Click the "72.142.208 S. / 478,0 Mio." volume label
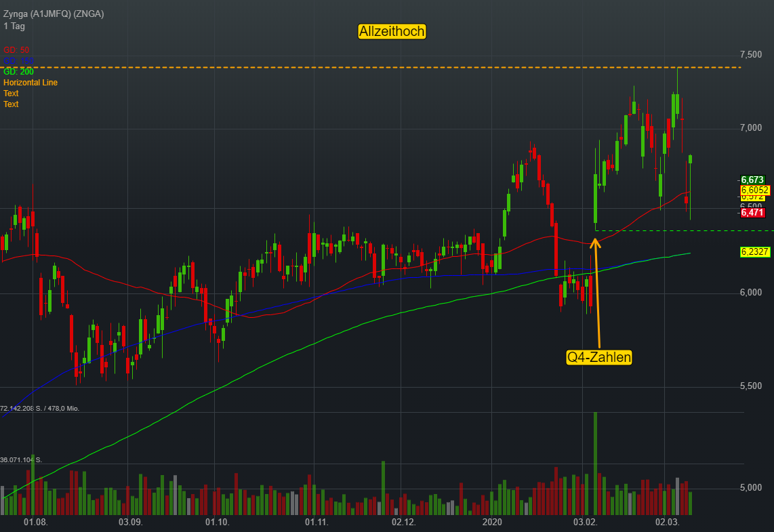 39,408
